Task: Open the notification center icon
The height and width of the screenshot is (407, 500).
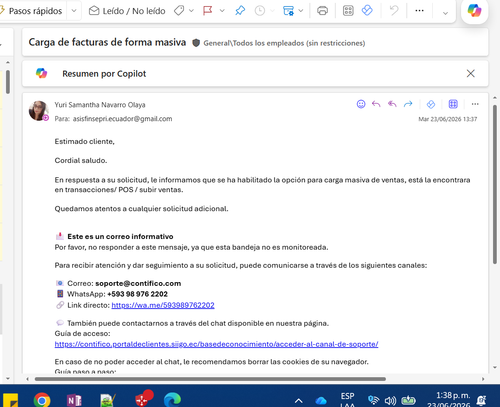Action: (481, 400)
